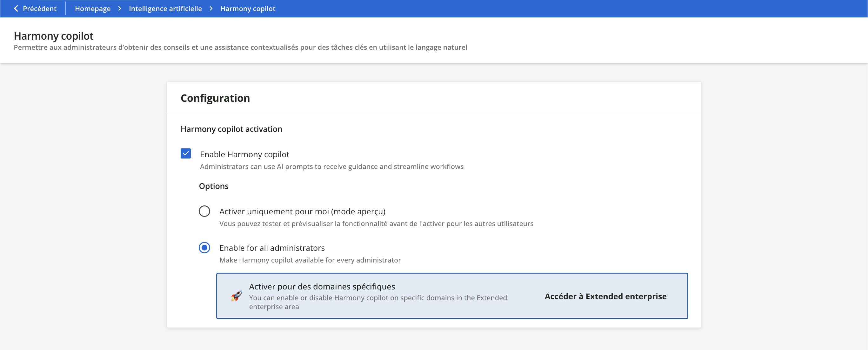Screen dimensions: 868x350
Task: Select Enable for all administrators radio
Action: click(x=204, y=247)
